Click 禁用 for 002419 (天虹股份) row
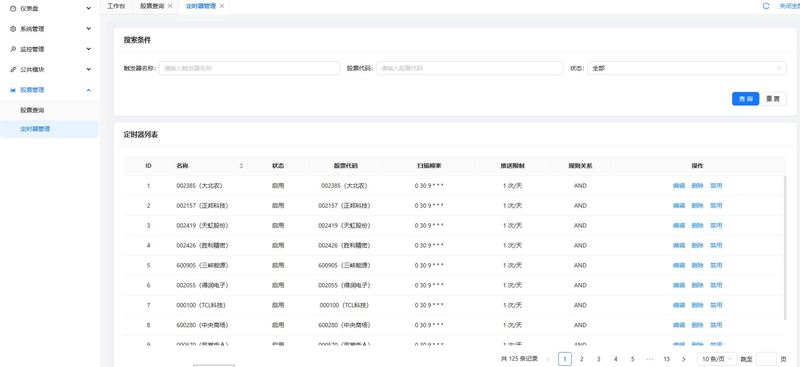Screen dimensions: 800x367 point(716,226)
